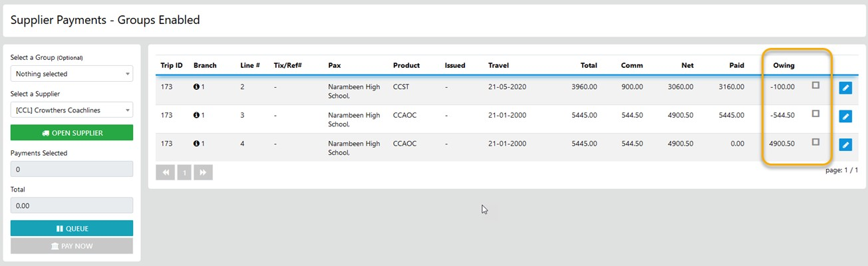This screenshot has height=266, width=868.
Task: Click the green Open Supplier button
Action: (x=72, y=133)
